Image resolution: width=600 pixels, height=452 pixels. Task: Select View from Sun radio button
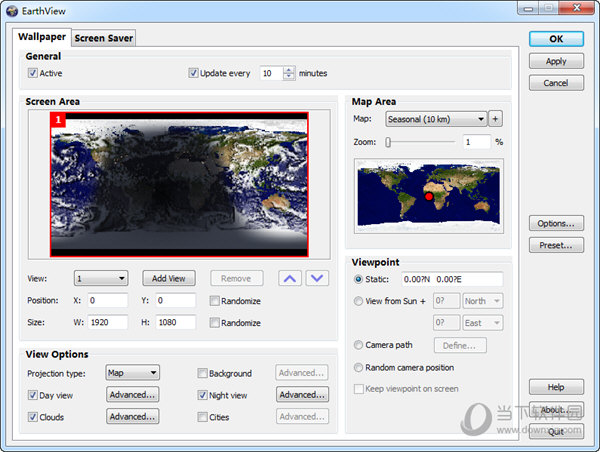tap(358, 301)
